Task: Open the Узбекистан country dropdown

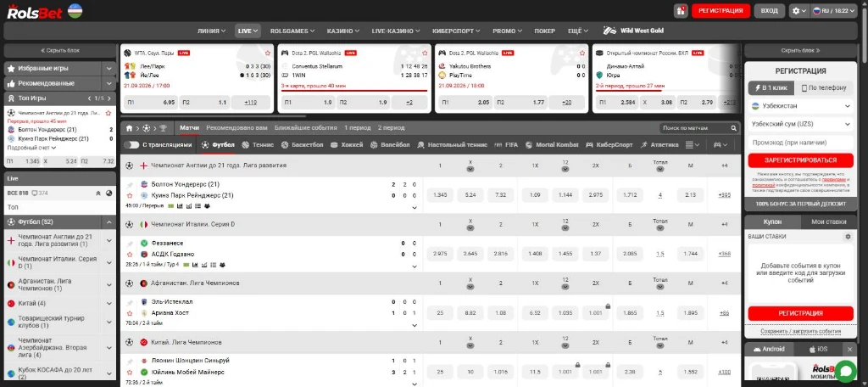Action: tap(800, 106)
